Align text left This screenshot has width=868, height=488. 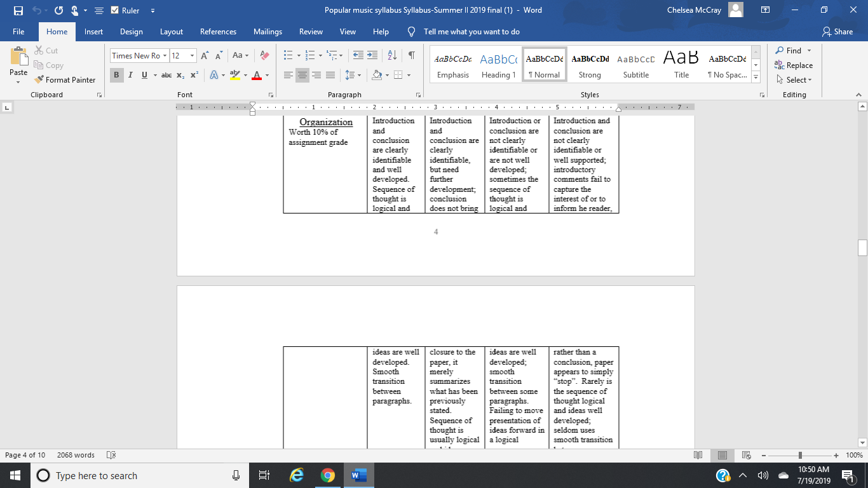click(288, 75)
